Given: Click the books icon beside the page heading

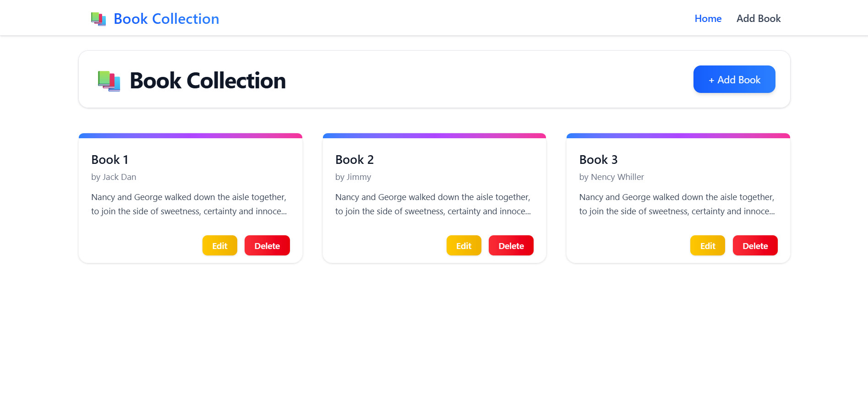Looking at the screenshot, I should click(x=109, y=80).
